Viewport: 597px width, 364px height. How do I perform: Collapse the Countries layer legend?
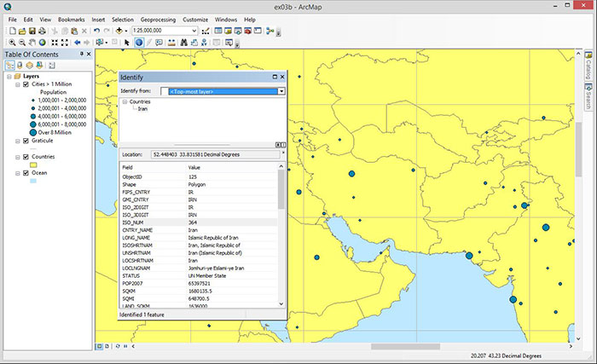[18, 157]
